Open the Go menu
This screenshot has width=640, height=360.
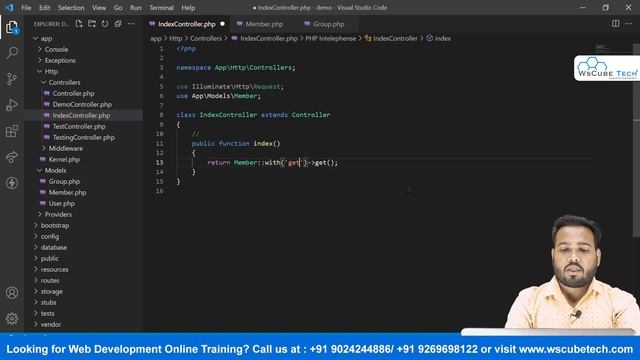point(118,8)
